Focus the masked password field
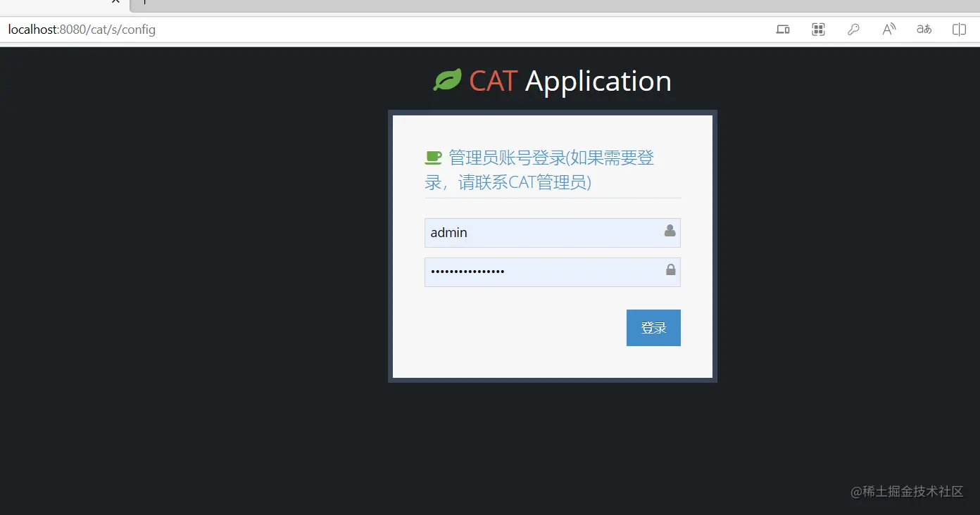 pos(552,272)
